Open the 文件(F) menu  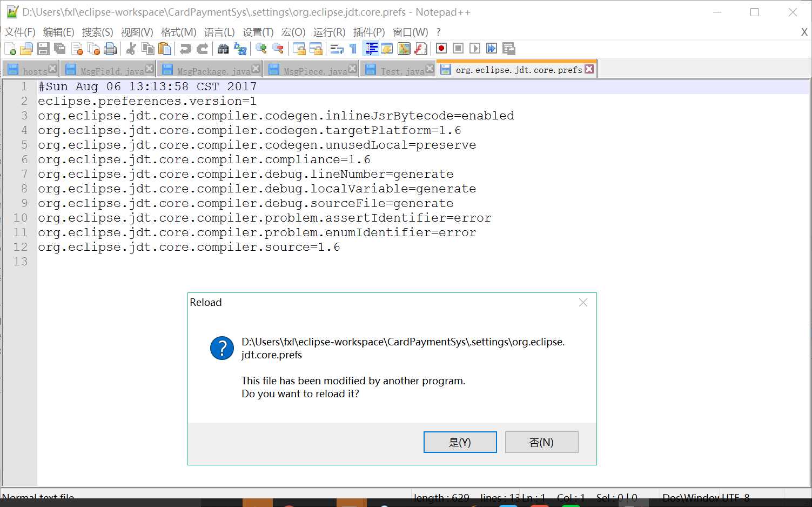pyautogui.click(x=20, y=32)
